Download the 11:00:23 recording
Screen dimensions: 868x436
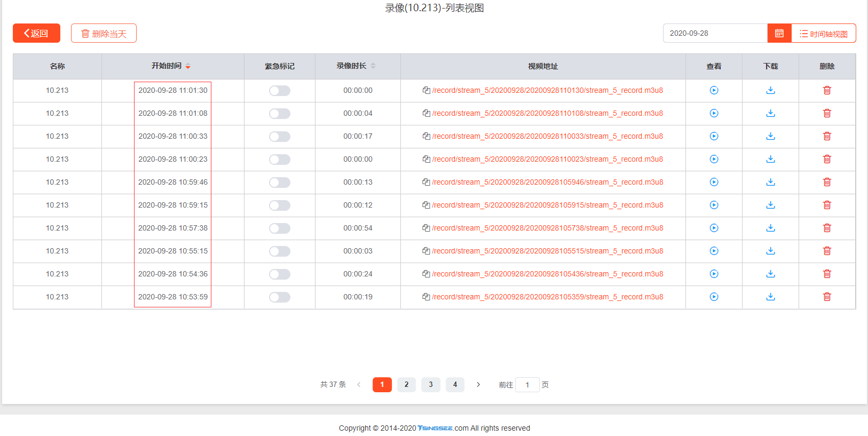(x=770, y=159)
